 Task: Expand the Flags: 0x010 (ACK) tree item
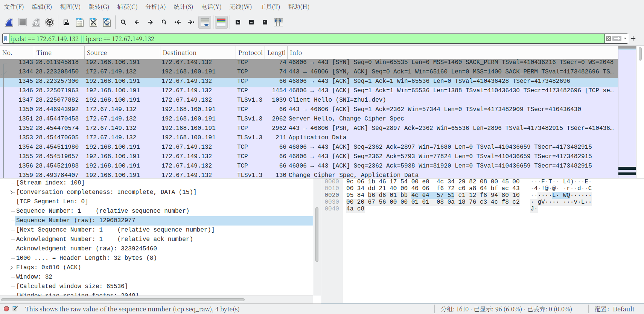pyautogui.click(x=12, y=267)
